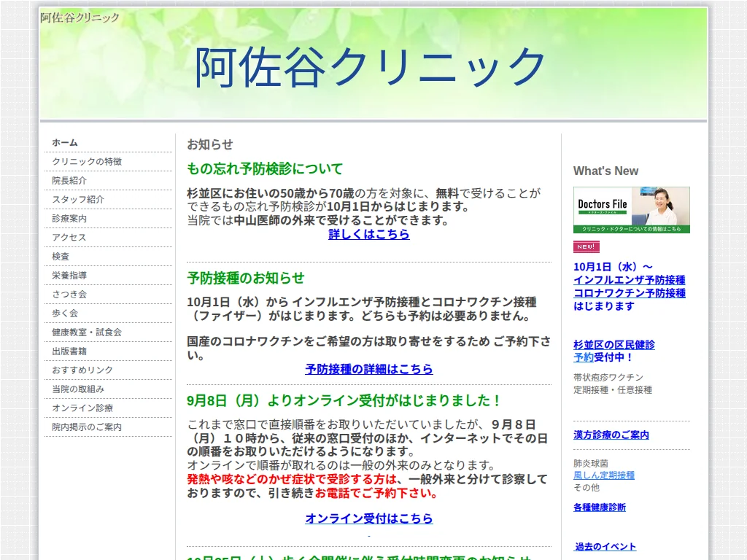Click the お知らせ section title
The width and height of the screenshot is (747, 560).
click(x=210, y=144)
